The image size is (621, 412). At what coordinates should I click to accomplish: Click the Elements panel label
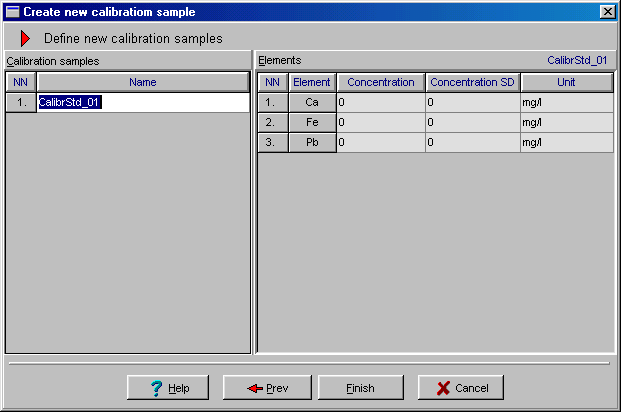click(x=280, y=60)
